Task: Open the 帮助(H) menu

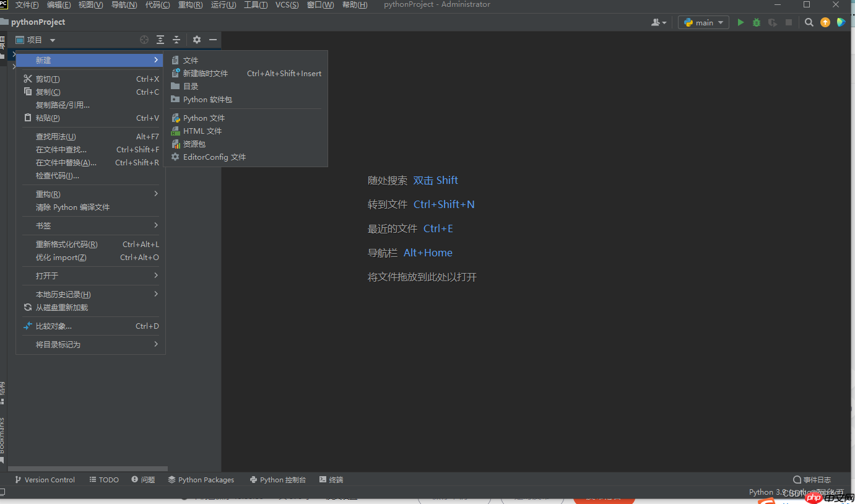Action: point(355,5)
